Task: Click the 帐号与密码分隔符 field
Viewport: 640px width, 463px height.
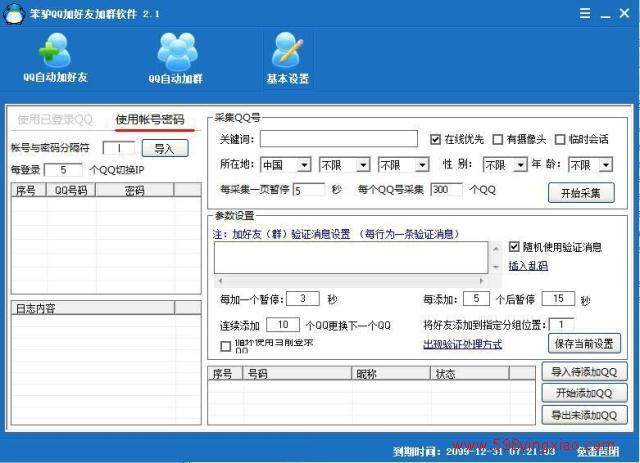Action: (119, 148)
